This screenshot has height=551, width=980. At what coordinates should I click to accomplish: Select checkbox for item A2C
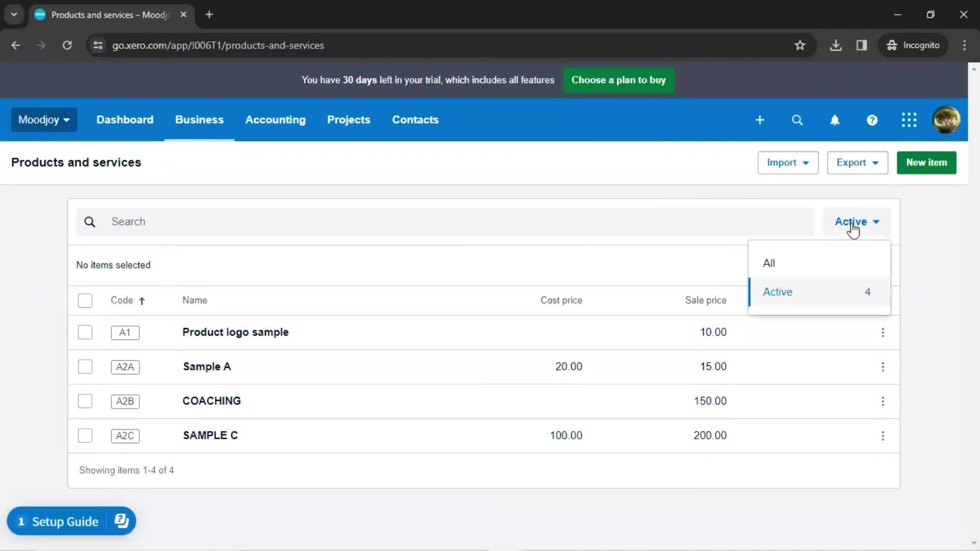point(85,435)
